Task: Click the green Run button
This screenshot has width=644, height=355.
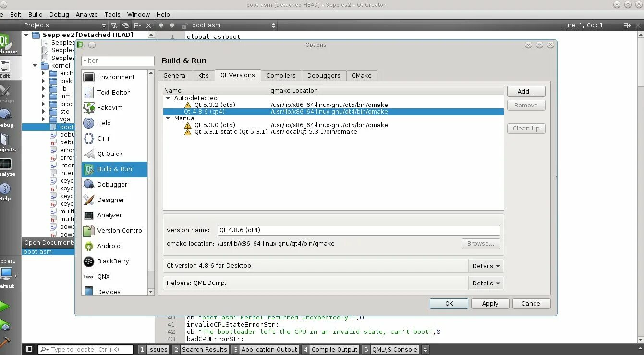Action: [4, 306]
